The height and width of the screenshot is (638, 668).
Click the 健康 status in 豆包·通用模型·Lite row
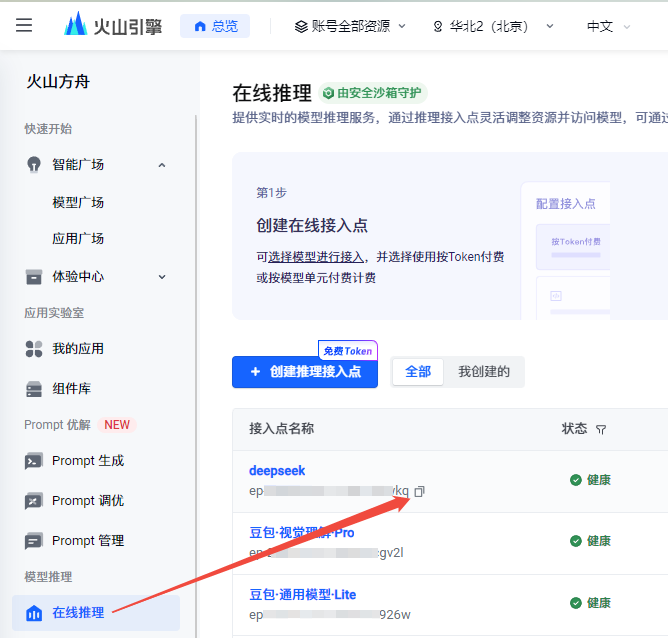tap(590, 603)
